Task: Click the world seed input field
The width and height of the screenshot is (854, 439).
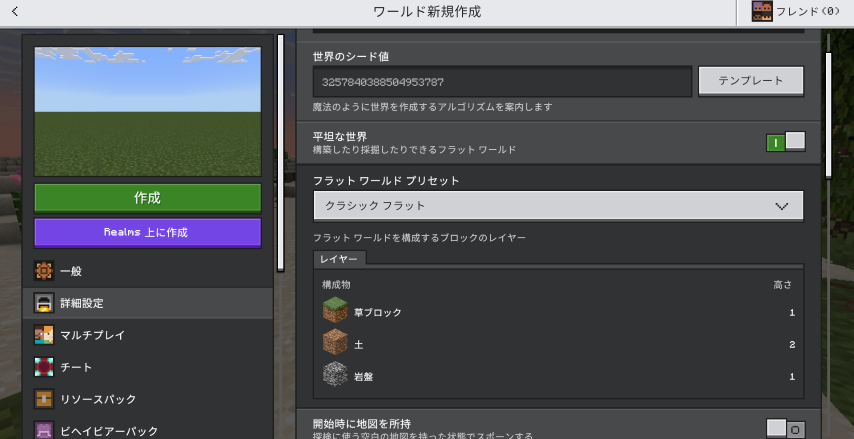Action: pyautogui.click(x=502, y=82)
